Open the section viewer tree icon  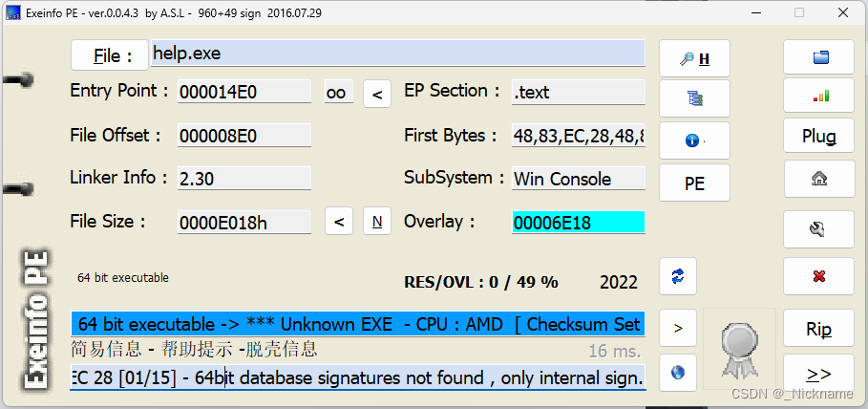(694, 98)
